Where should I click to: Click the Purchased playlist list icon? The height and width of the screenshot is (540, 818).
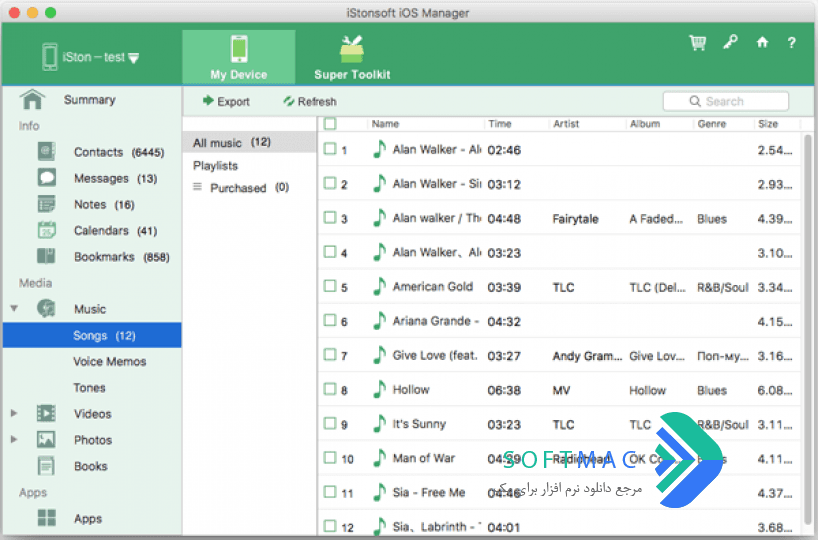point(197,187)
